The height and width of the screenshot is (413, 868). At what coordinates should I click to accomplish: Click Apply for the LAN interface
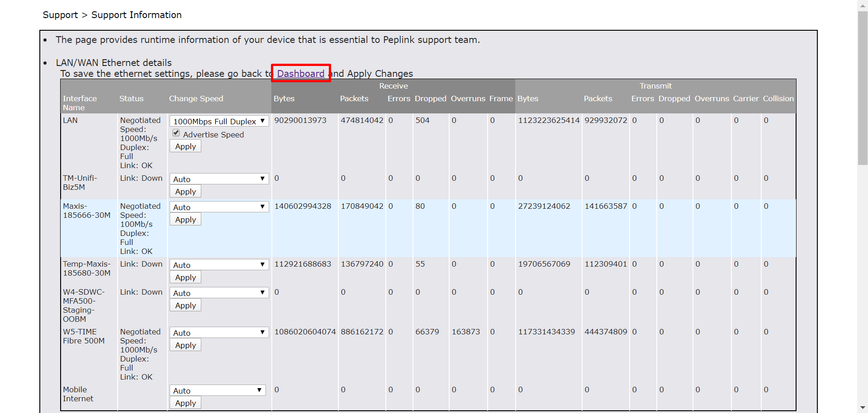point(185,146)
